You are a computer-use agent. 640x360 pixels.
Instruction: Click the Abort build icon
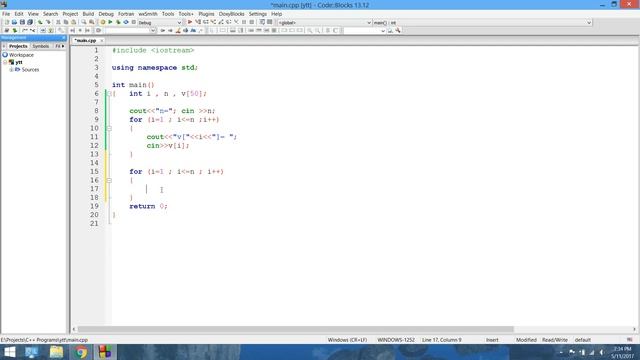coord(134,22)
